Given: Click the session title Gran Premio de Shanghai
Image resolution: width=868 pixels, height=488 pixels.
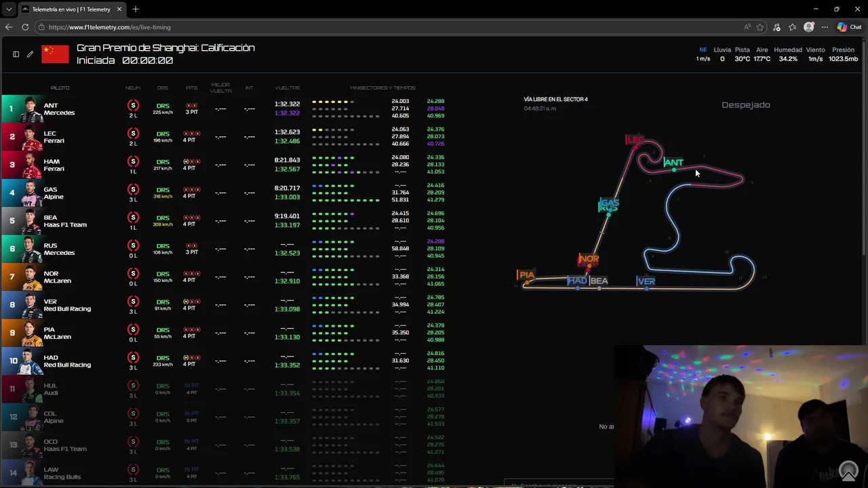Looking at the screenshot, I should (x=165, y=47).
